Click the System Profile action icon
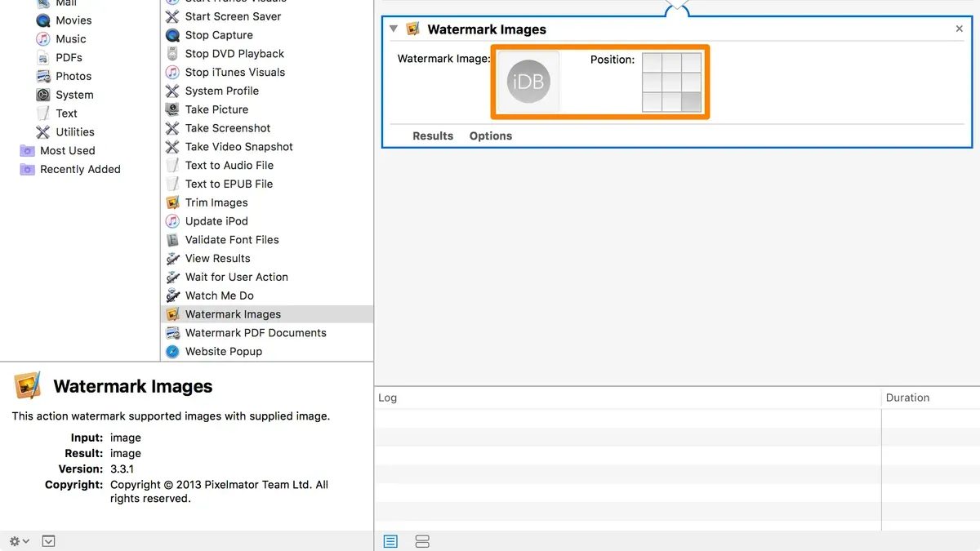The height and width of the screenshot is (551, 980). coord(172,91)
